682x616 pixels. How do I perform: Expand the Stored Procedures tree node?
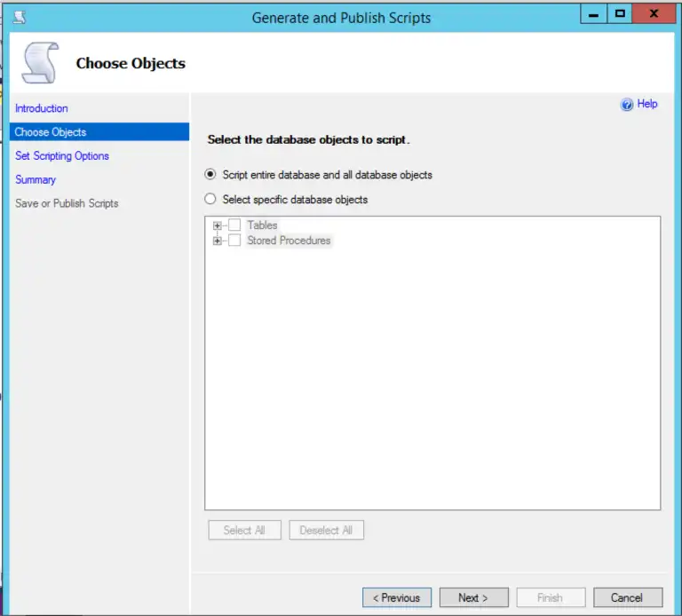[x=218, y=241]
